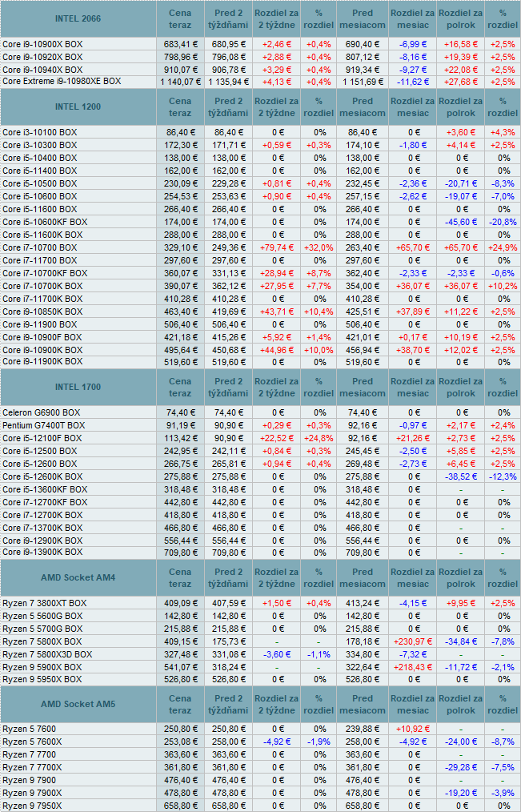Select the Core i3-10100 BOX row name
Screen dimensions: 521x812
(39, 133)
